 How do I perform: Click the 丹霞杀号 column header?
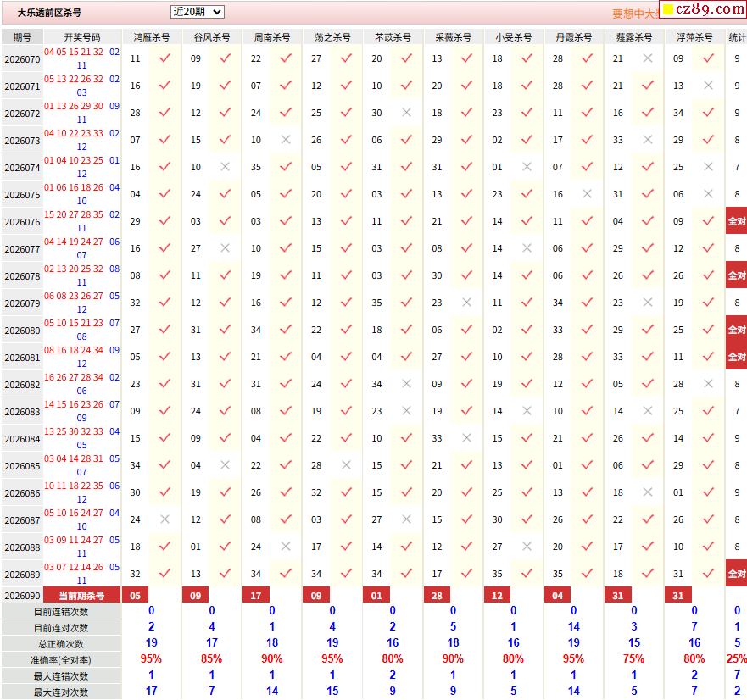point(573,37)
